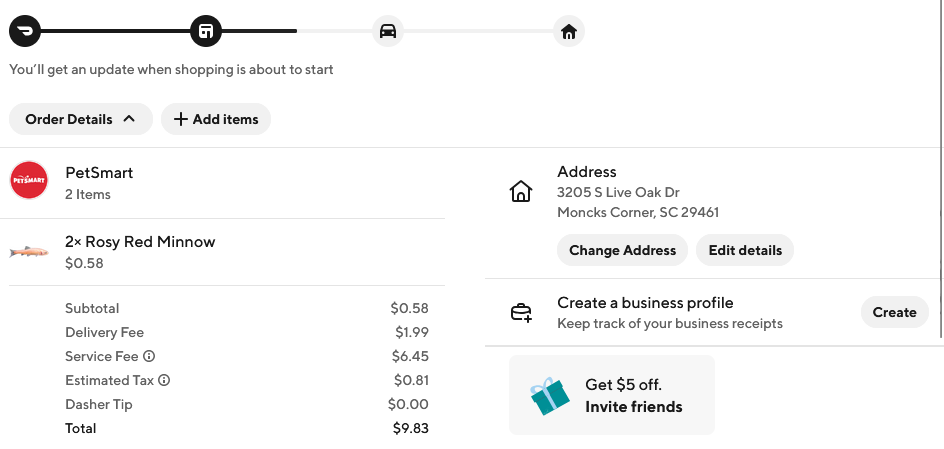Collapse the Order Details section
This screenshot has width=944, height=449.
[81, 119]
